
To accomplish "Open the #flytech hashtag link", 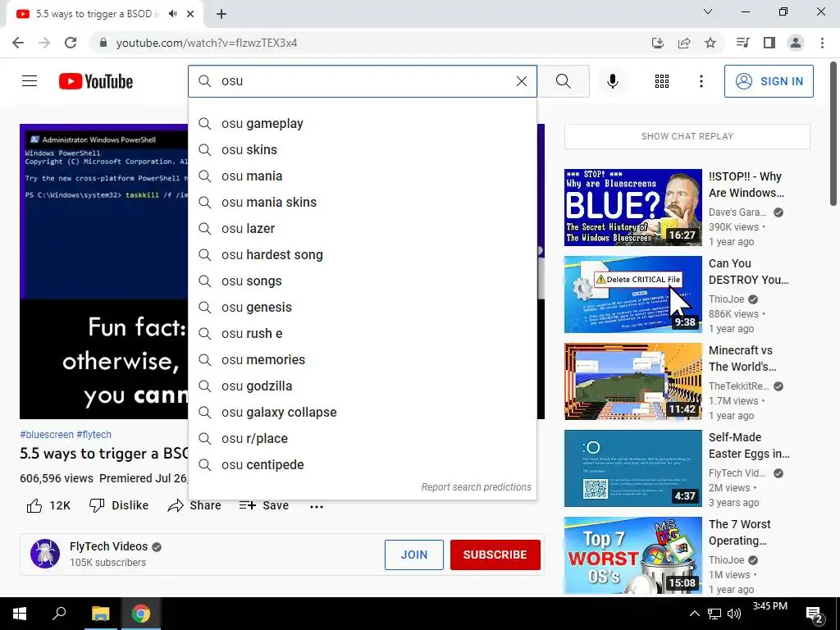I will 94,435.
